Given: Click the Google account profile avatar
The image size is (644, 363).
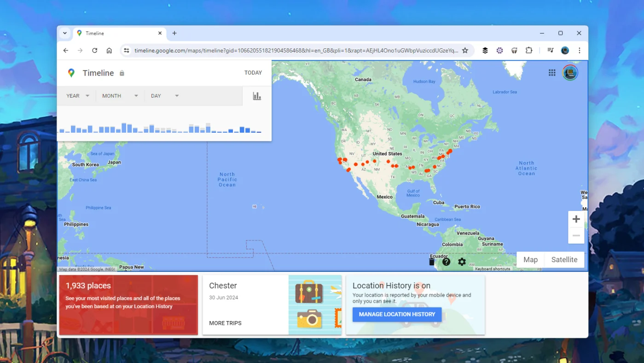Looking at the screenshot, I should [570, 72].
